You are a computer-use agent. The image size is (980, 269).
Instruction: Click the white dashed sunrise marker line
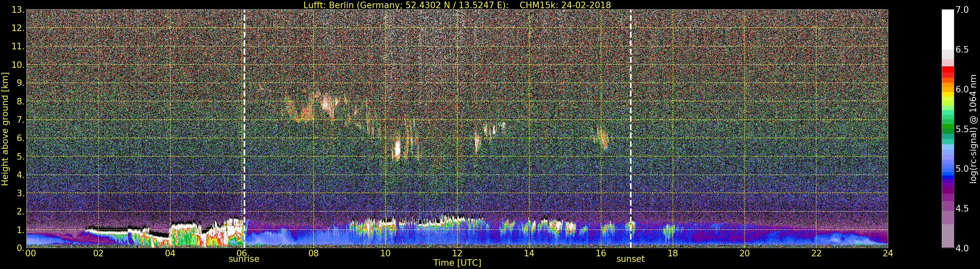pos(244,129)
